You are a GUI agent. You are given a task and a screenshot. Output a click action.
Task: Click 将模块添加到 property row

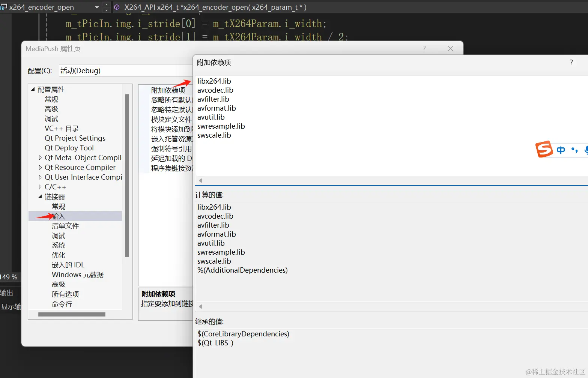pyautogui.click(x=171, y=129)
